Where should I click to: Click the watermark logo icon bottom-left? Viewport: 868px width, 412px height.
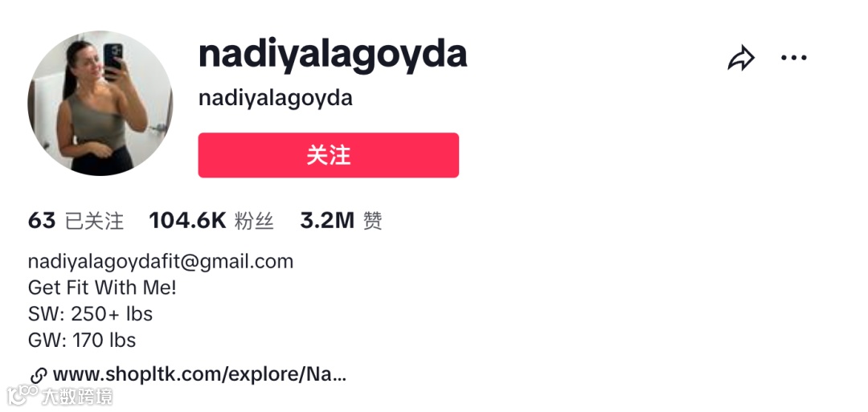pyautogui.click(x=23, y=396)
